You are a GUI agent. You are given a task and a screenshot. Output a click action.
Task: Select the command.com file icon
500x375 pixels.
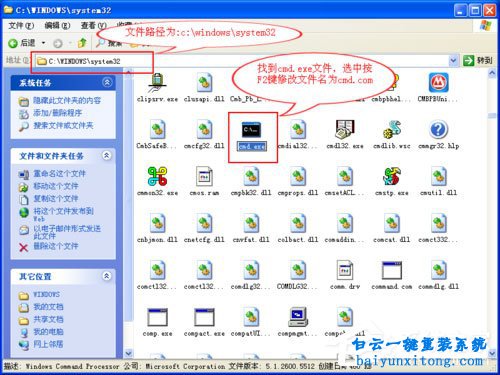coord(392,270)
